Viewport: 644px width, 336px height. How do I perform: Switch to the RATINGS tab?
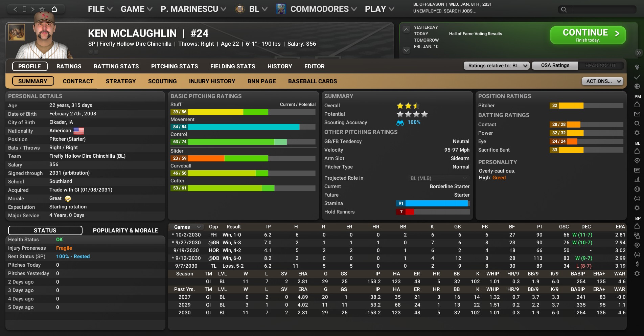69,66
